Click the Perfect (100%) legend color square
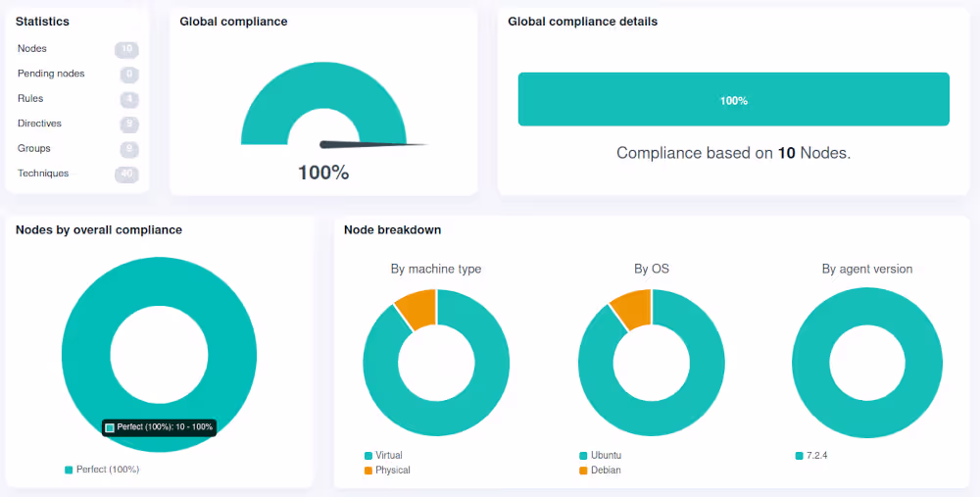This screenshot has width=980, height=497. [69, 470]
